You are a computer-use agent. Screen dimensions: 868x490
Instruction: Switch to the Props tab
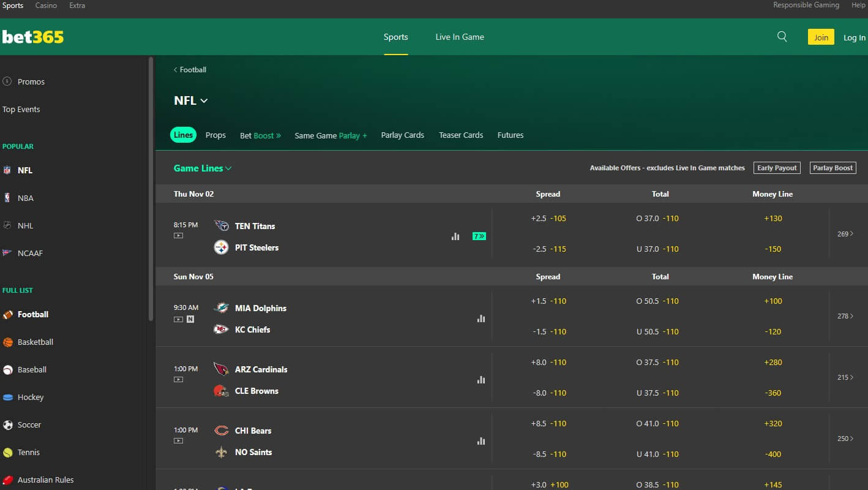[x=215, y=135]
